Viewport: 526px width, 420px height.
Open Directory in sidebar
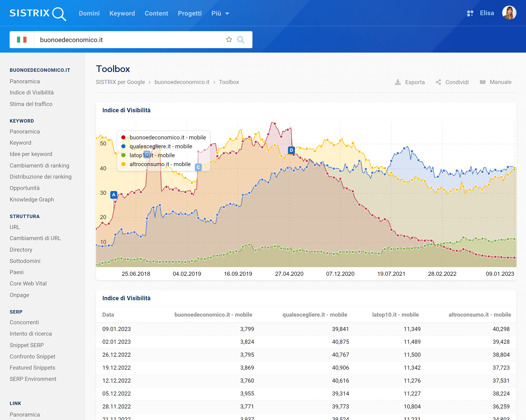(21, 250)
